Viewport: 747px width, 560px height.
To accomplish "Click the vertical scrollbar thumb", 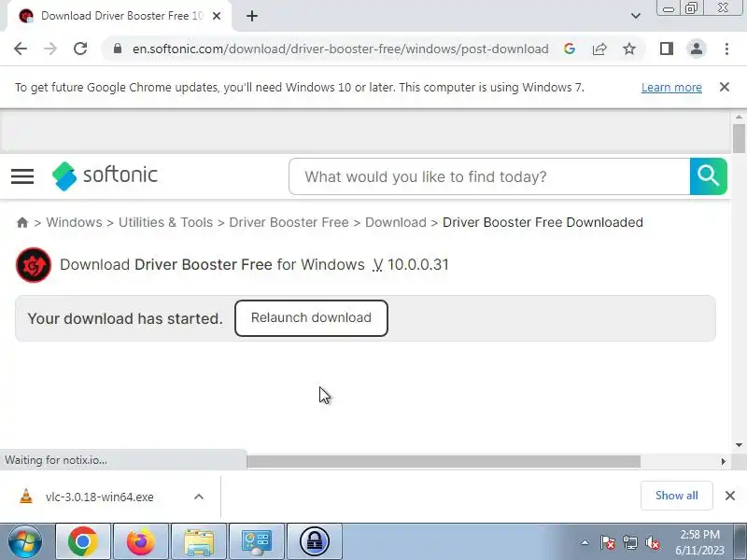I will 739,138.
